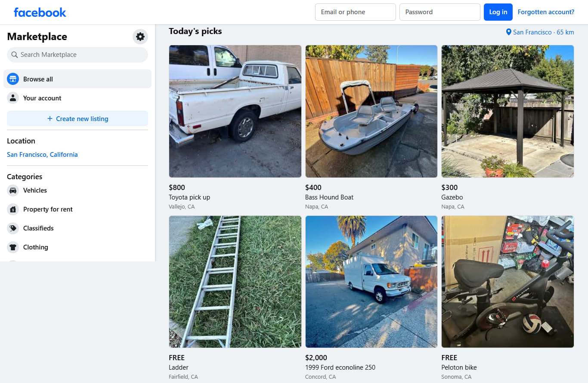The height and width of the screenshot is (383, 588).
Task: Click the magnifier icon in Marketplace search
Action: 14,55
